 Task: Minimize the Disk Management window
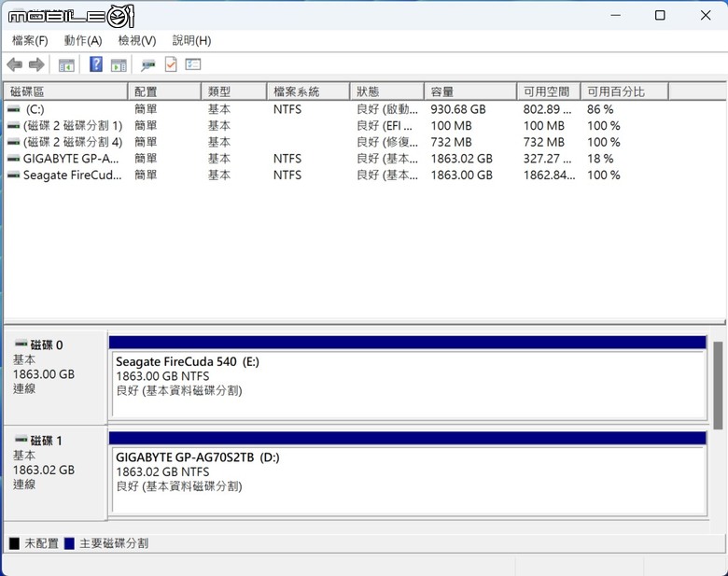click(x=616, y=15)
